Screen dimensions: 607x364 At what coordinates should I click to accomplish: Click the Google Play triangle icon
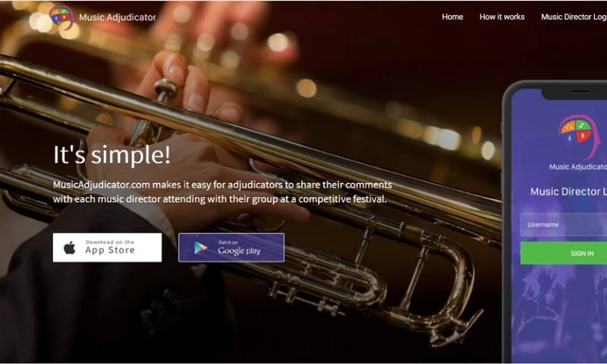click(x=200, y=247)
